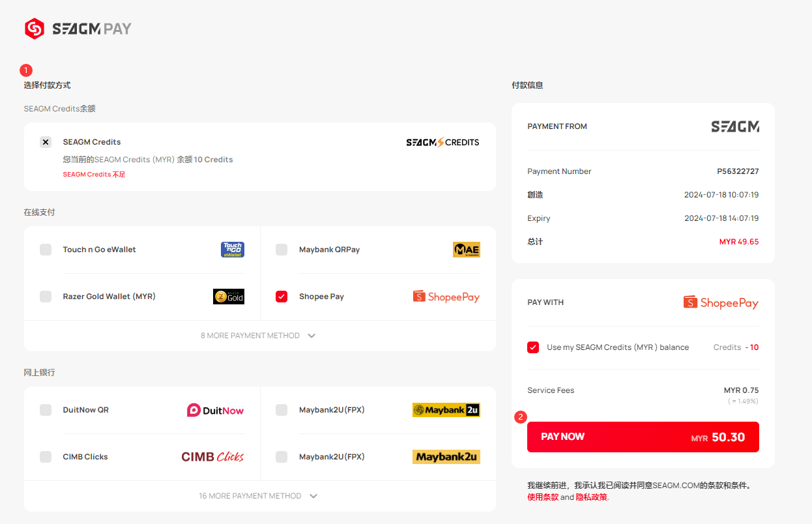Click the Pay Now button
This screenshot has width=812, height=524.
click(x=643, y=437)
